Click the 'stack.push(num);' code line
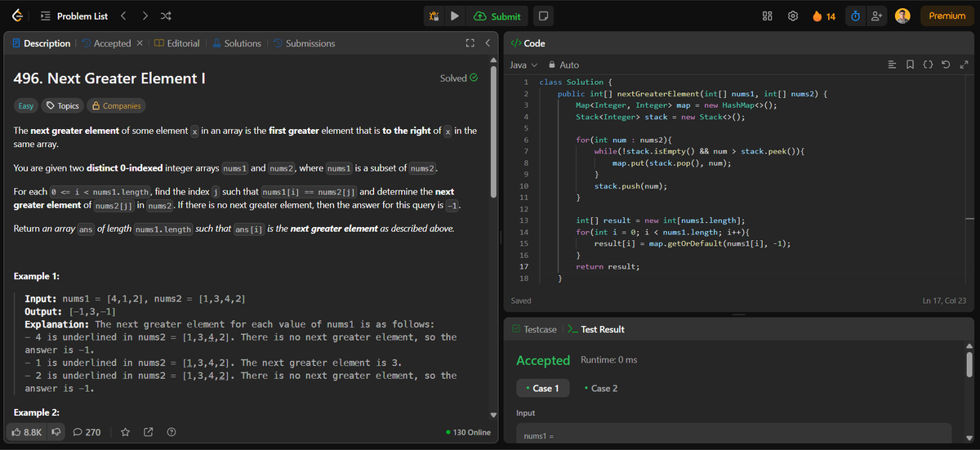 point(630,186)
